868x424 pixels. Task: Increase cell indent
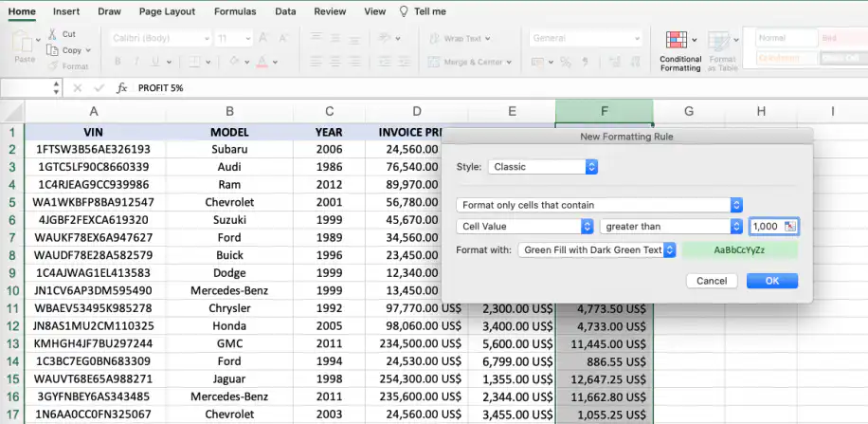point(404,62)
